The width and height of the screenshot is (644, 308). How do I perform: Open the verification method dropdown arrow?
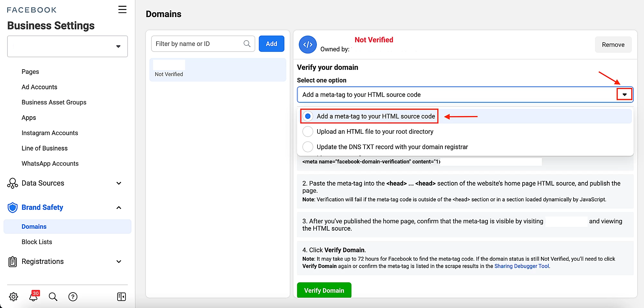point(624,95)
